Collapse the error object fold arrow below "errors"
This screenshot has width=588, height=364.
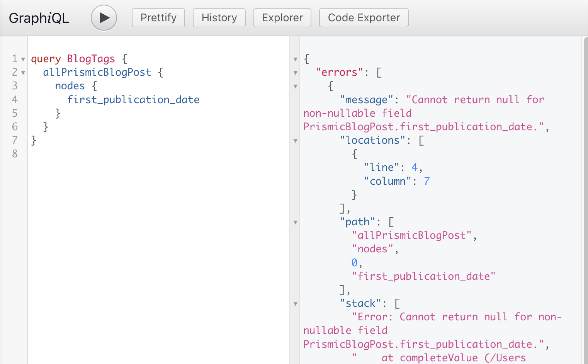(296, 87)
